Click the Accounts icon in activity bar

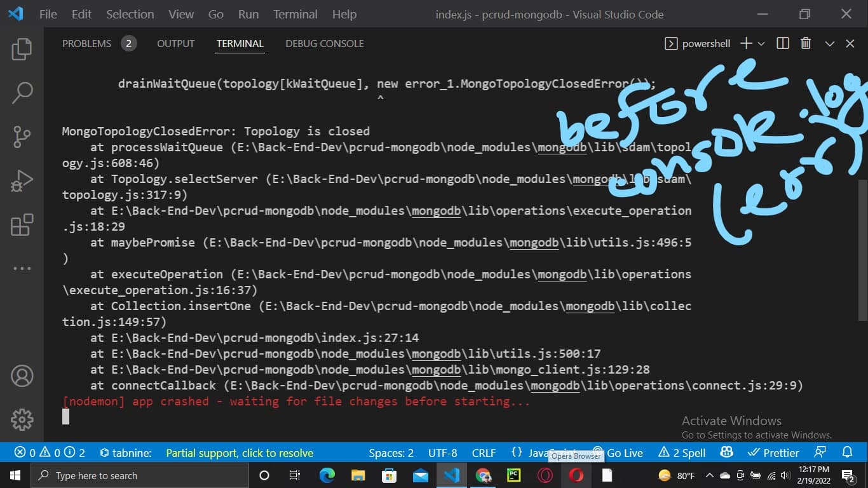[x=22, y=376]
